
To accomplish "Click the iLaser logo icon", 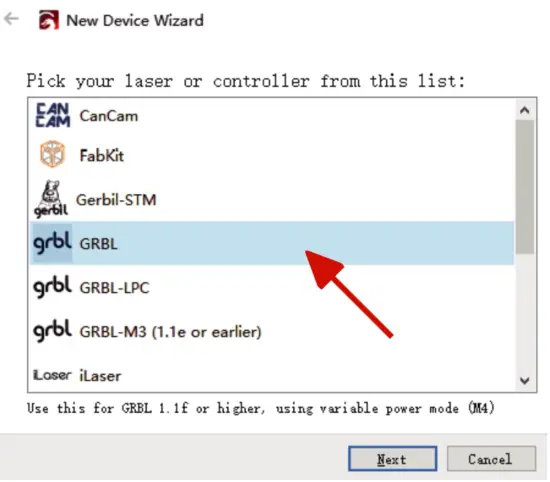I will click(52, 375).
